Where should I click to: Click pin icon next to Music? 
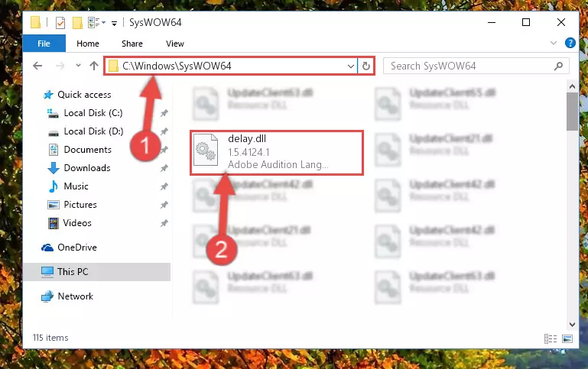click(164, 186)
